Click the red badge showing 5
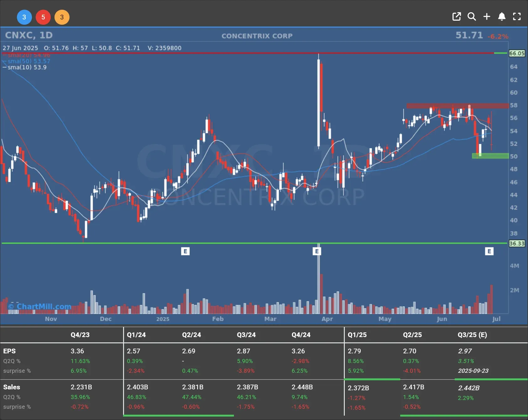The image size is (528, 420). (43, 17)
